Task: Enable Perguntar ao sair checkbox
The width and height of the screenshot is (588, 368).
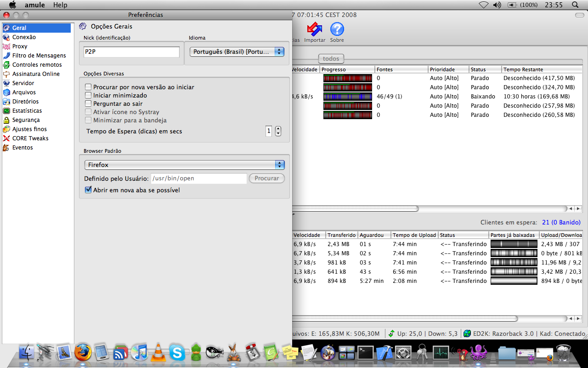Action: point(89,103)
